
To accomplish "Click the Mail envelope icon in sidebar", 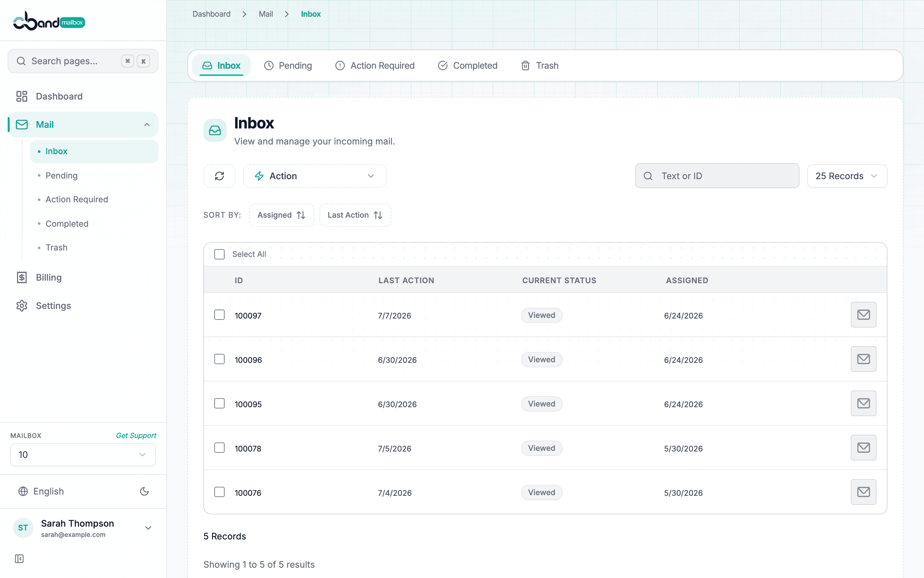I will 22,125.
